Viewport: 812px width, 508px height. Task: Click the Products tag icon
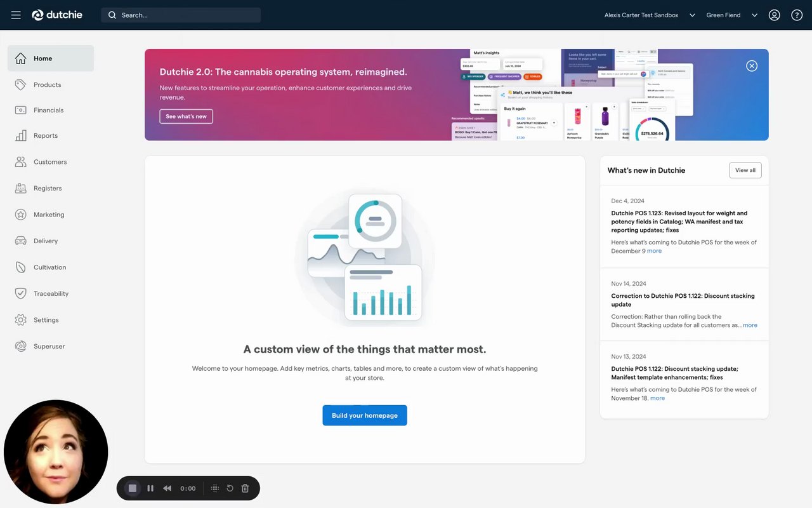coord(21,84)
